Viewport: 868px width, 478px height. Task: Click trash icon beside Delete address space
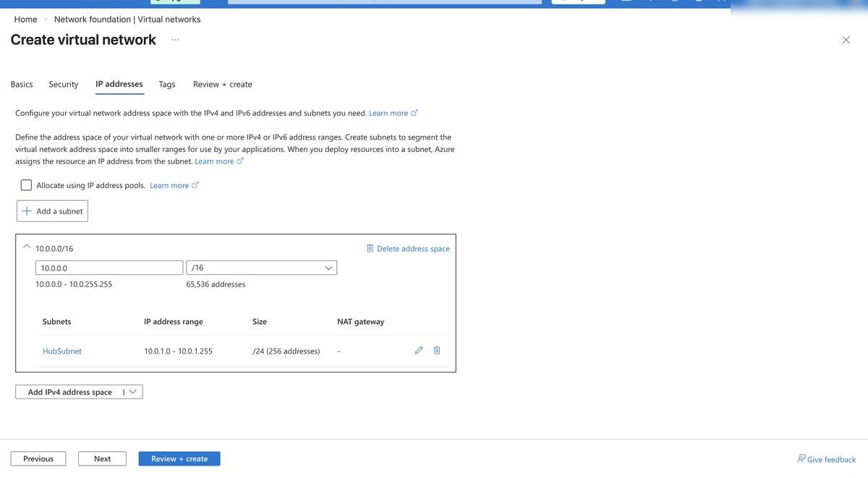(370, 248)
